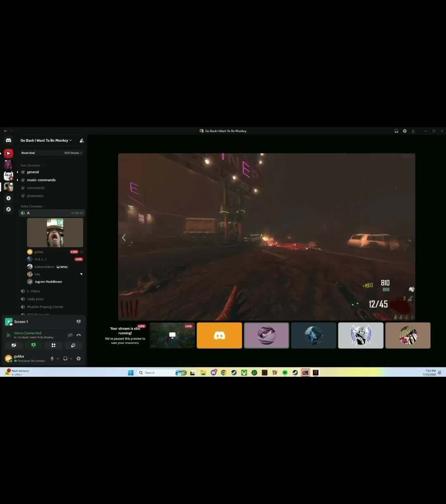Image resolution: width=446 pixels, height=504 pixels.
Task: Click Voice Connected status text
Action: coord(28,333)
